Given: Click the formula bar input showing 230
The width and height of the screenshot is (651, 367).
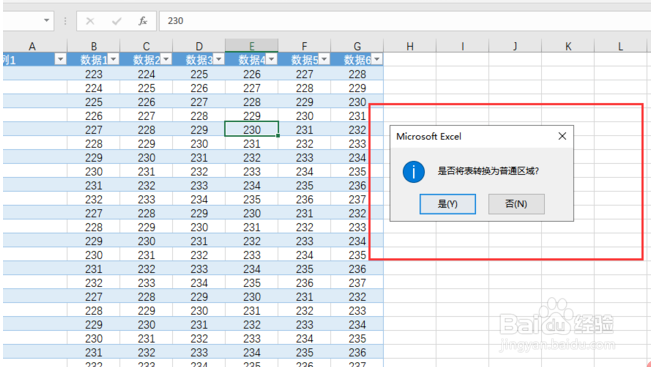Looking at the screenshot, I should tap(405, 21).
